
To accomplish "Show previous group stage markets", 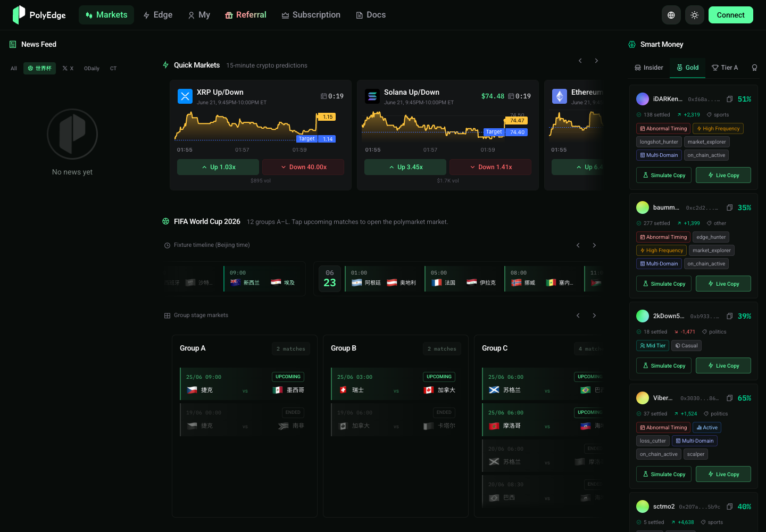I will (x=578, y=315).
